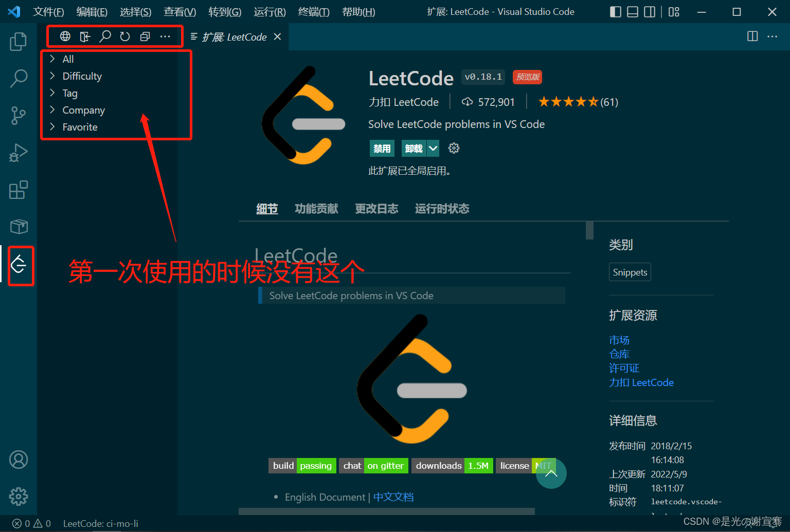The width and height of the screenshot is (790, 532).
Task: Open the 仓库 resource link
Action: coord(619,354)
